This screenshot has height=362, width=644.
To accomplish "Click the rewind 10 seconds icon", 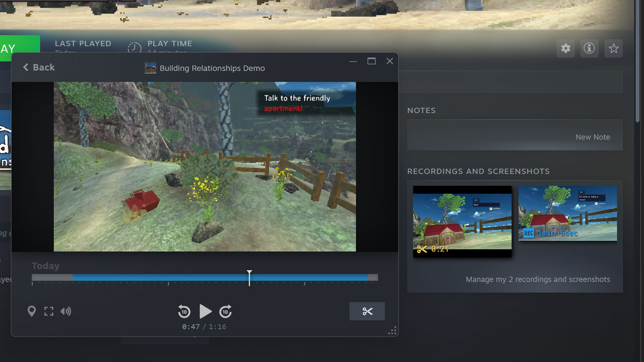I will (184, 311).
